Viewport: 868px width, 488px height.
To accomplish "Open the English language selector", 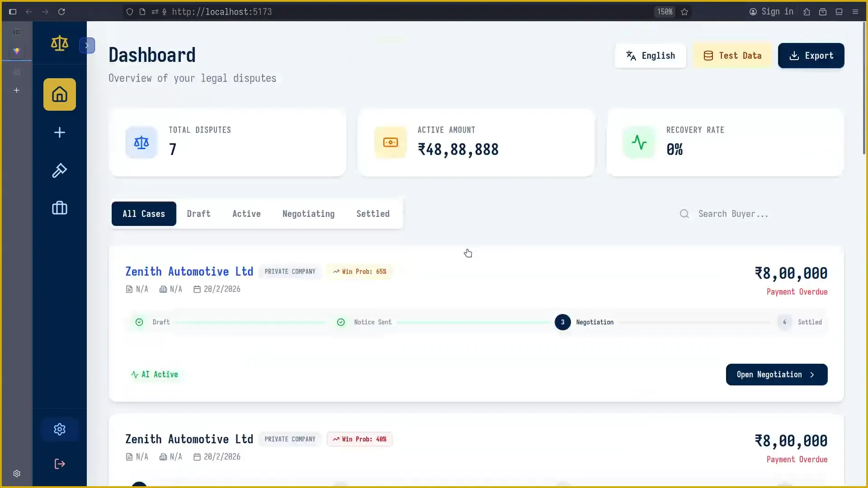I will [x=650, y=56].
